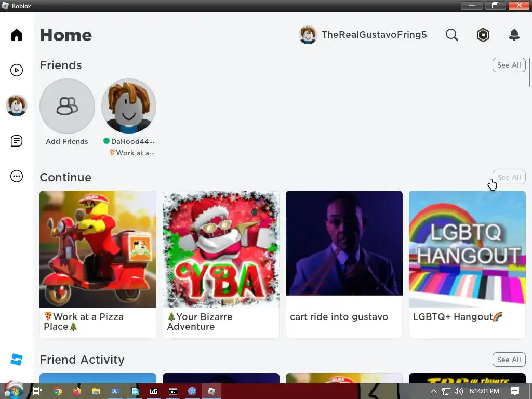This screenshot has width=532, height=399.
Task: Open the More options sidebar icon
Action: [16, 176]
